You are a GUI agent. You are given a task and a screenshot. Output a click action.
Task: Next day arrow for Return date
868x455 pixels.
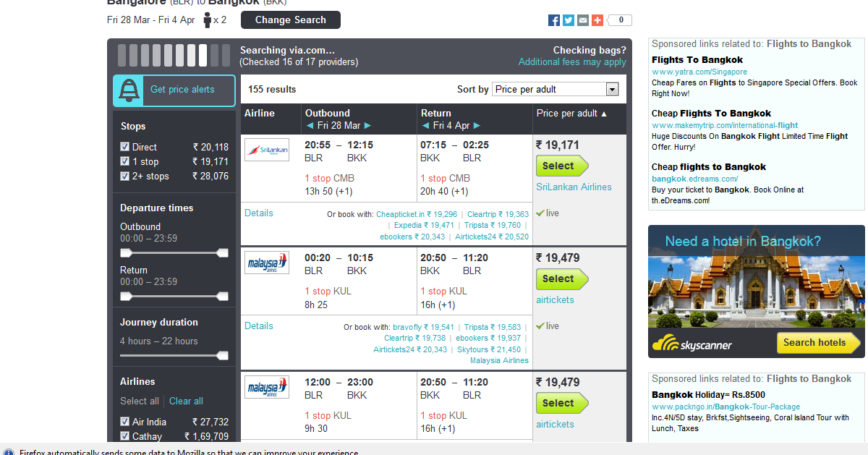coord(477,126)
